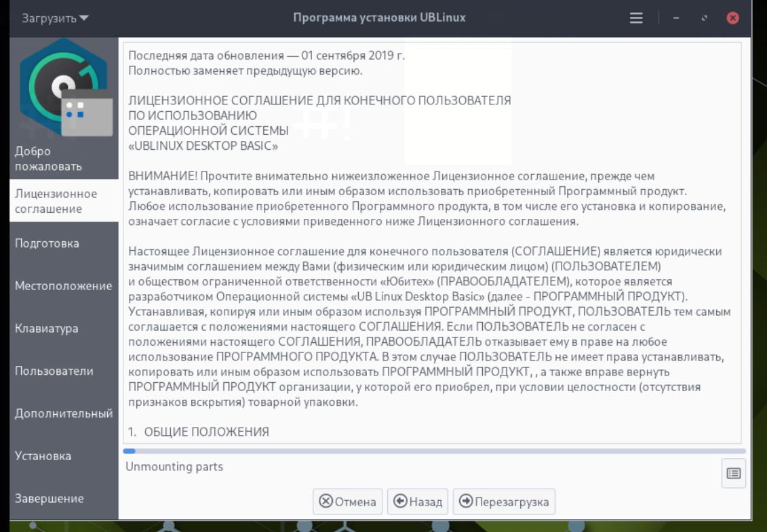Go to the Подготовка step
Viewport: 767px width, 532px height.
(64, 243)
